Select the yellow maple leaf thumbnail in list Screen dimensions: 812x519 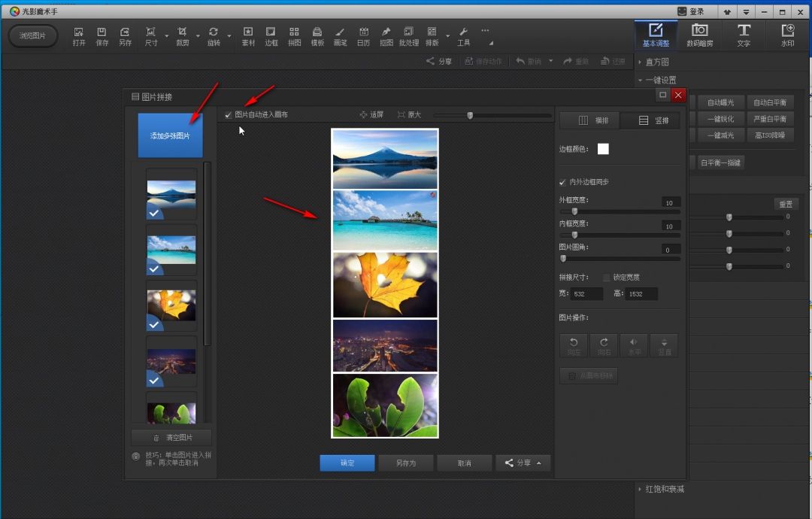(171, 304)
